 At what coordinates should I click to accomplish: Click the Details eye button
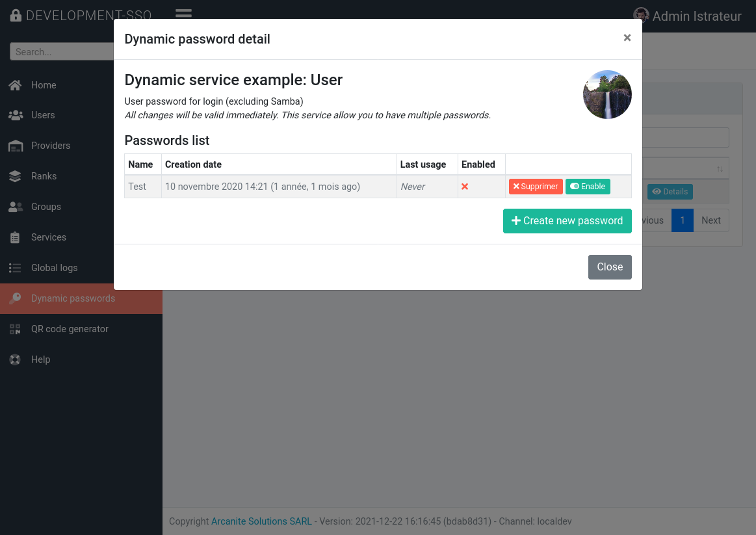click(670, 192)
